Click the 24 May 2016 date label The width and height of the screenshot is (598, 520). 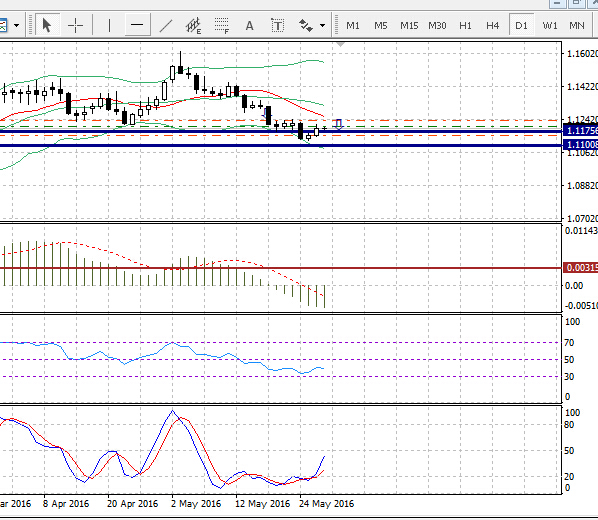click(326, 504)
